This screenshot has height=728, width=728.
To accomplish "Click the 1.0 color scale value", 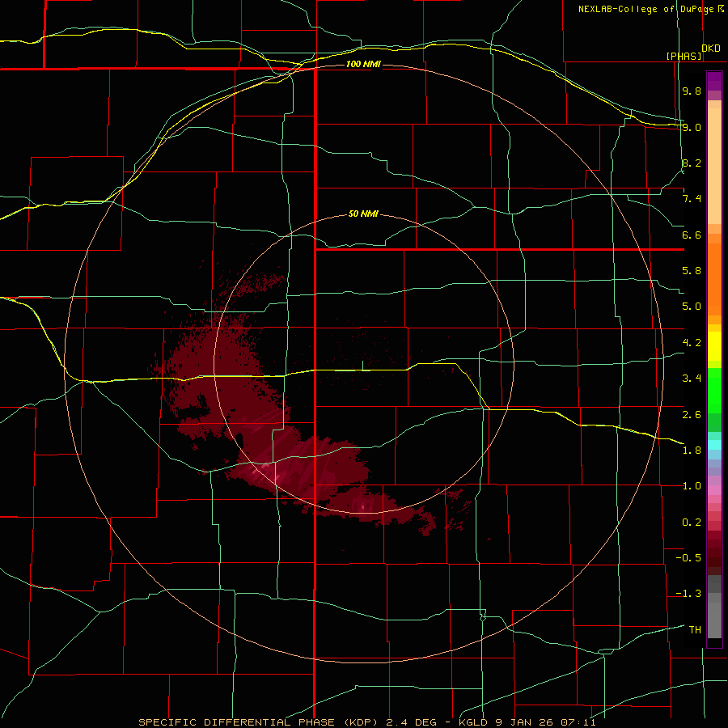I will click(692, 486).
